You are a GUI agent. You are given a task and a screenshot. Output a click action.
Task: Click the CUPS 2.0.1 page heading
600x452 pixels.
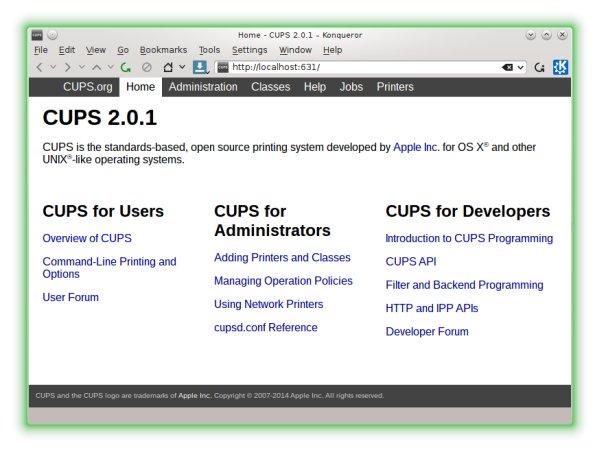click(100, 117)
